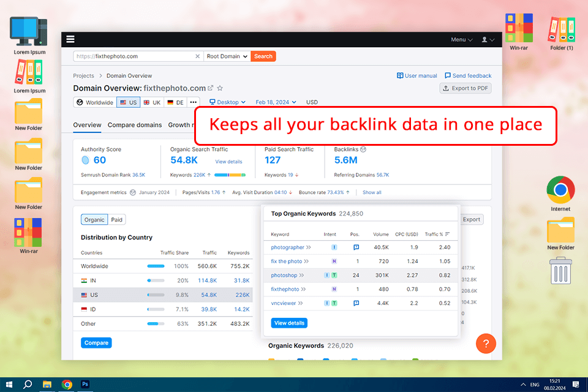Click the orange Search button

tap(263, 56)
